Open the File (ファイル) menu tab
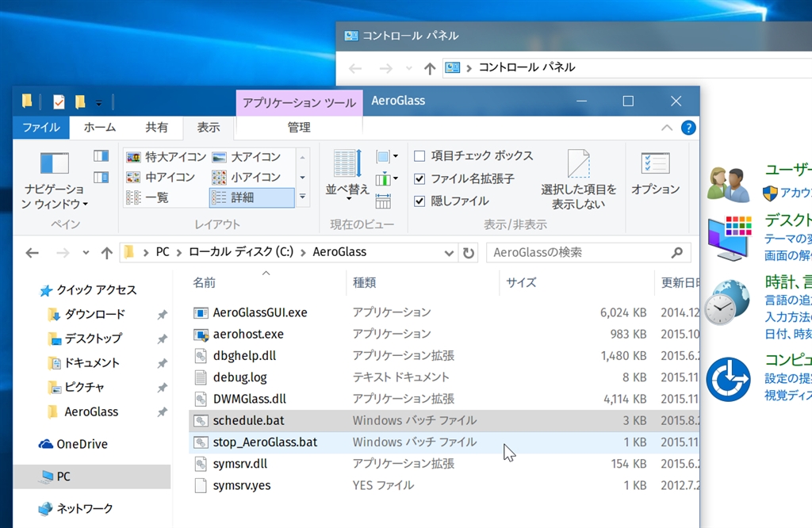The image size is (812, 528). [40, 128]
